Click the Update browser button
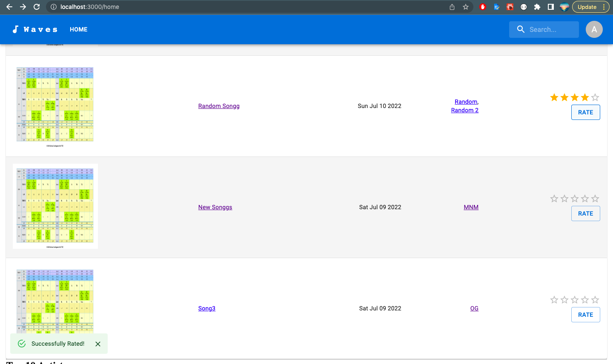This screenshot has height=364, width=613. tap(588, 7)
